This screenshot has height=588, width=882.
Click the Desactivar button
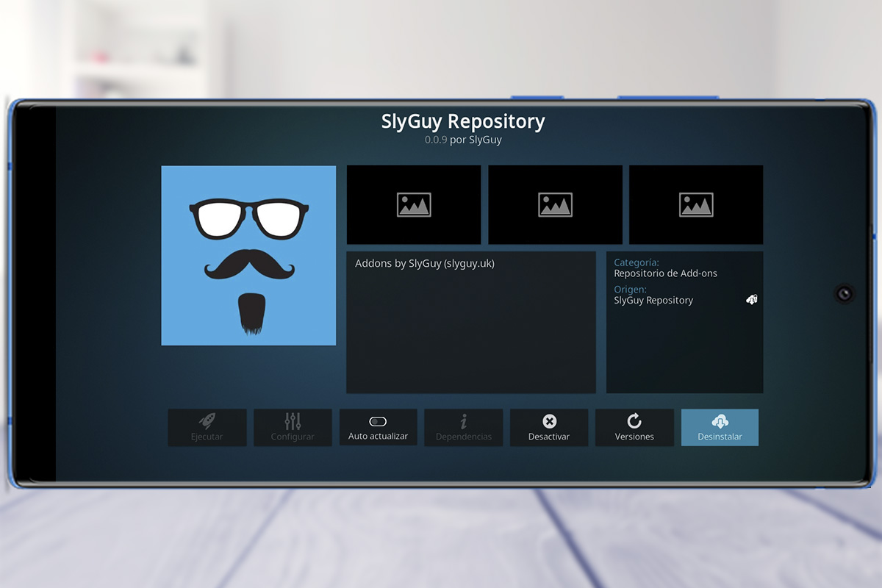tap(549, 427)
